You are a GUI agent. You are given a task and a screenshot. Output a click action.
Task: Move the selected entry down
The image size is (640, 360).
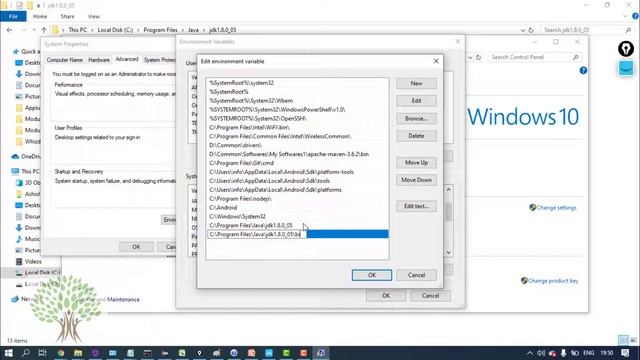click(x=416, y=180)
